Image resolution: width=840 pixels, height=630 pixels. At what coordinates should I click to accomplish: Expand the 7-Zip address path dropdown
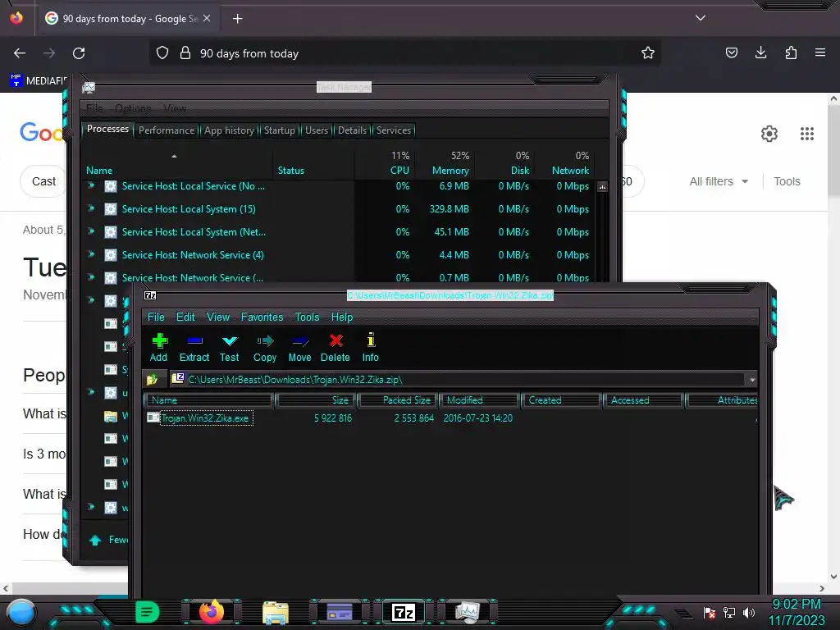click(x=752, y=379)
